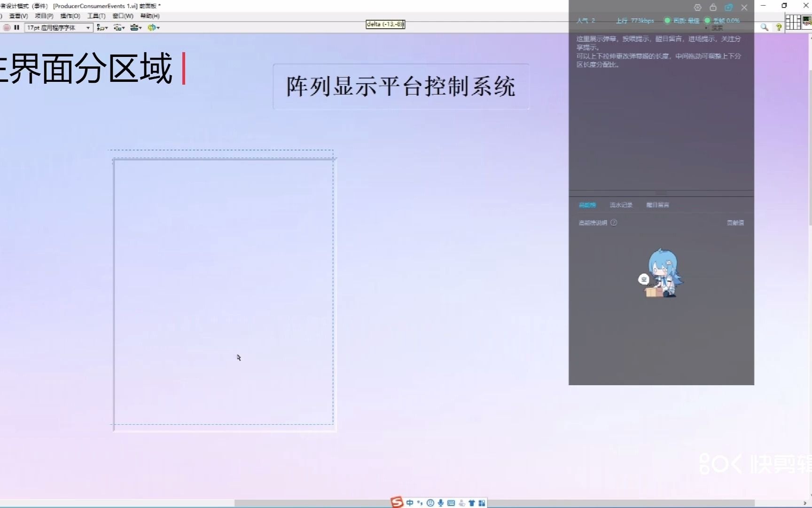
Task: Open Sogou soft keyboard icon
Action: click(x=451, y=503)
